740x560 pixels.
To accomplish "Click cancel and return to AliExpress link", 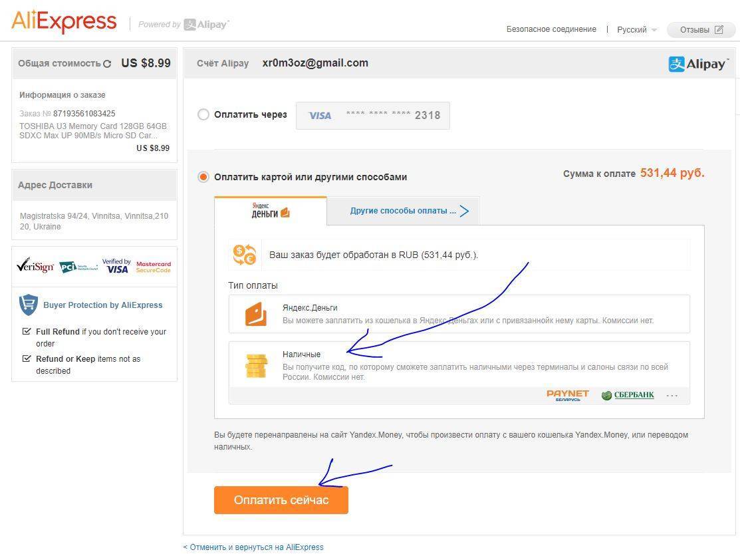I will 253,547.
